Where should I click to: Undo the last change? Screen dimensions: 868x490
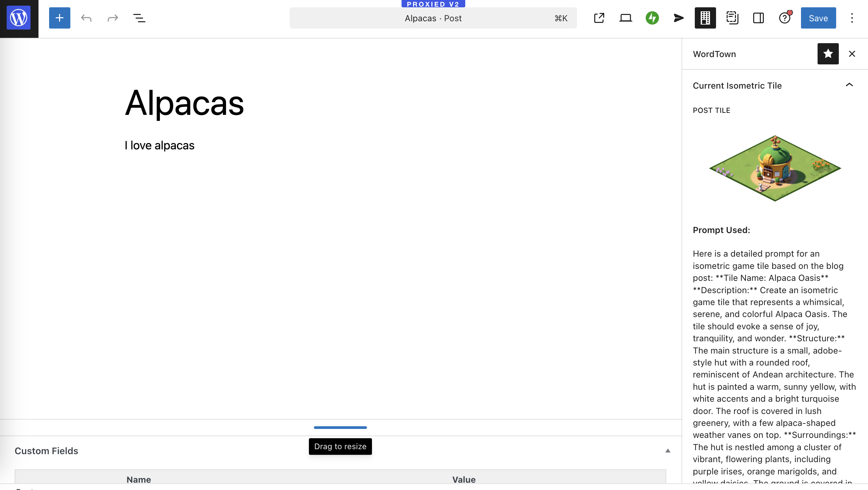coord(86,18)
